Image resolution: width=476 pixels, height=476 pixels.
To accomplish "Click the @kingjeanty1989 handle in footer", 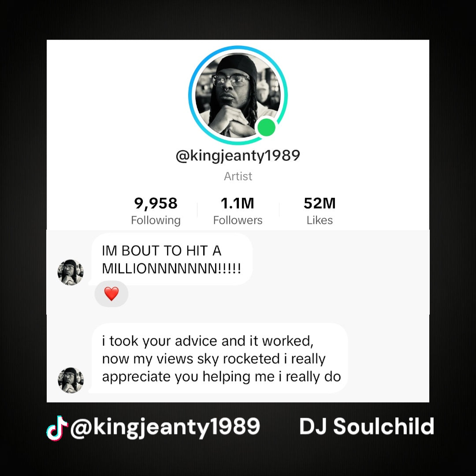I will pyautogui.click(x=165, y=427).
